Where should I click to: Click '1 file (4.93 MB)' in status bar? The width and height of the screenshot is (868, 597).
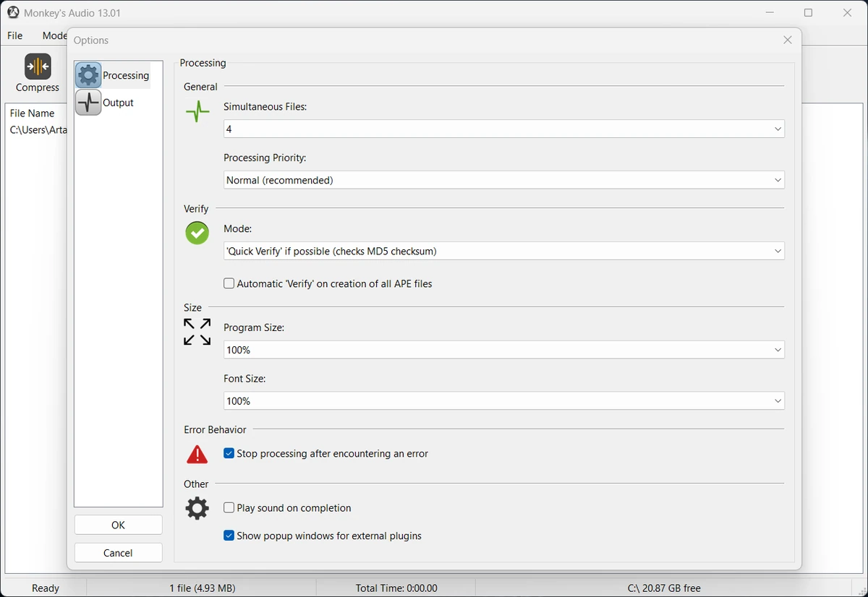coord(203,588)
